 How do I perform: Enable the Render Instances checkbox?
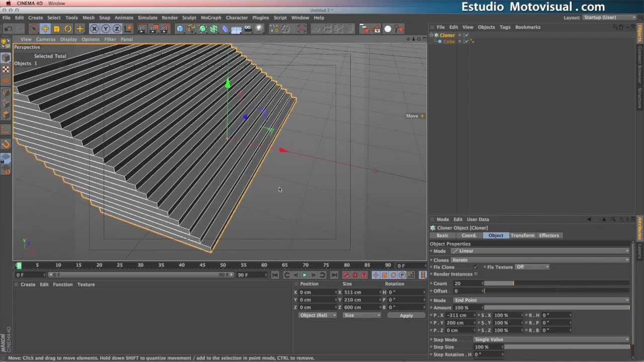pos(476,274)
